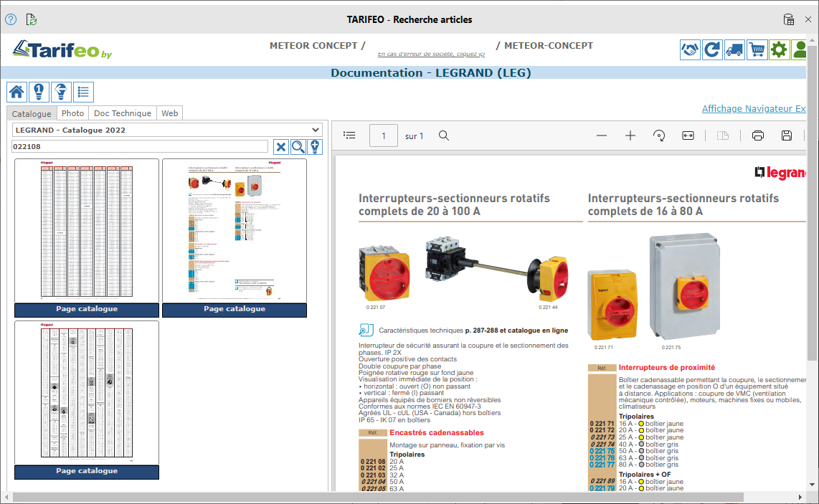The width and height of the screenshot is (819, 504).
Task: Go to the Home icon
Action: click(x=16, y=92)
